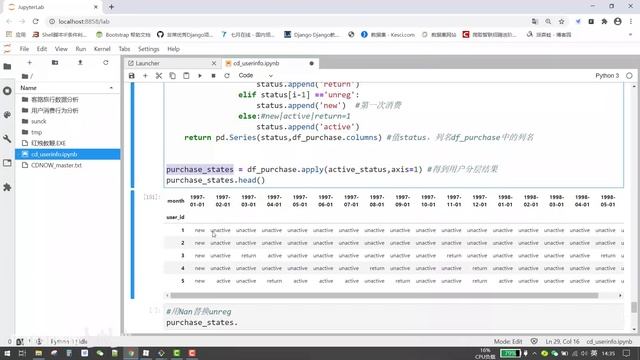Create a new folder in file browser
The image size is (640, 360).
coord(55,62)
